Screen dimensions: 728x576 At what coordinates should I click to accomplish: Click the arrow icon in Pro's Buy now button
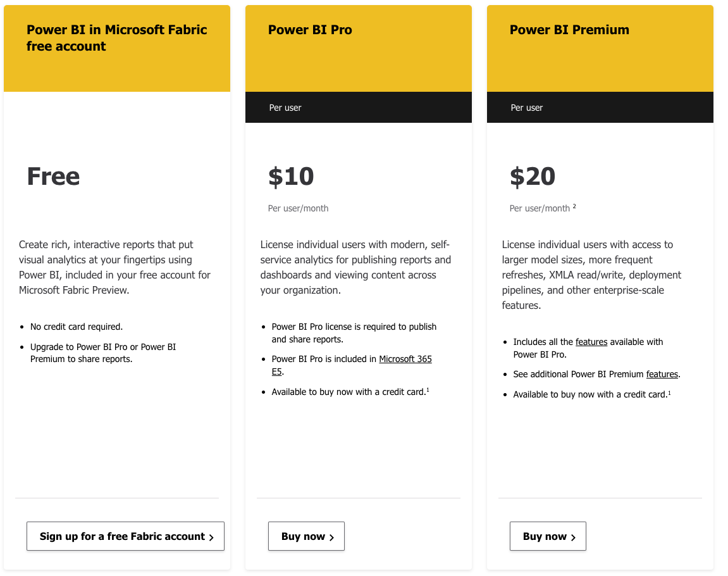[333, 536]
